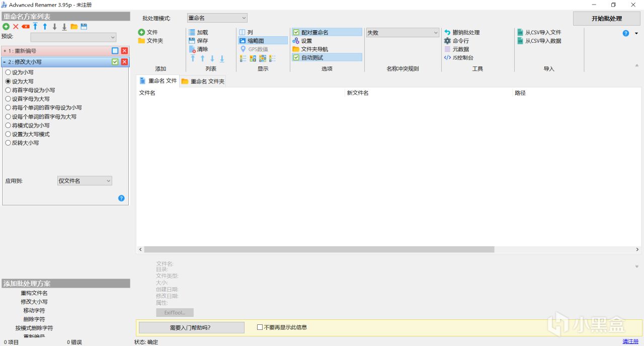Open the 批处理模式 dropdown
Screen dimensions: 644x346
pyautogui.click(x=217, y=18)
